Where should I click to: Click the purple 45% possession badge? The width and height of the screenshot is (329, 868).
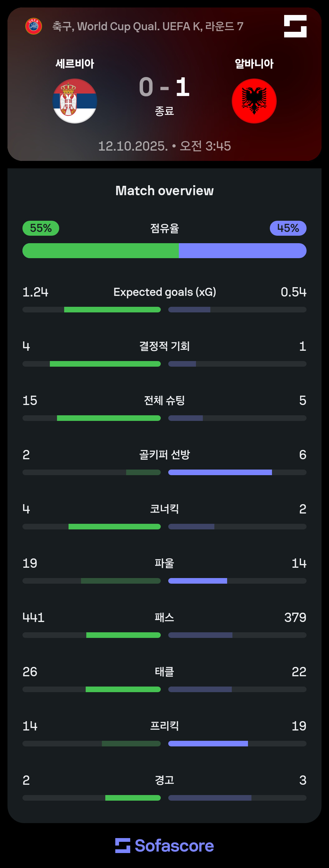(288, 228)
